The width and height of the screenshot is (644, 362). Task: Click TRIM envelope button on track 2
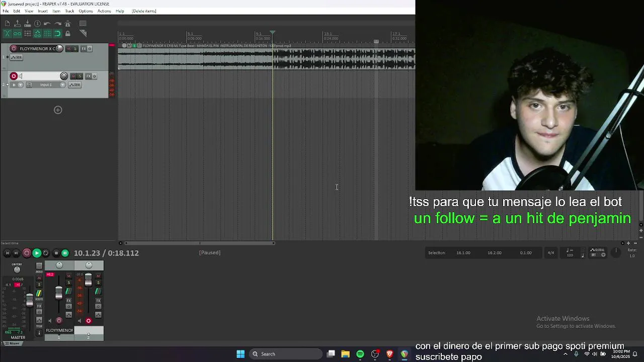click(x=74, y=84)
